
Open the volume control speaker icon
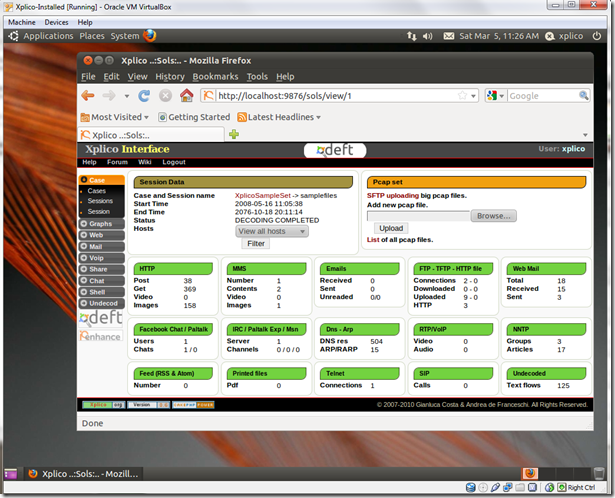(428, 36)
